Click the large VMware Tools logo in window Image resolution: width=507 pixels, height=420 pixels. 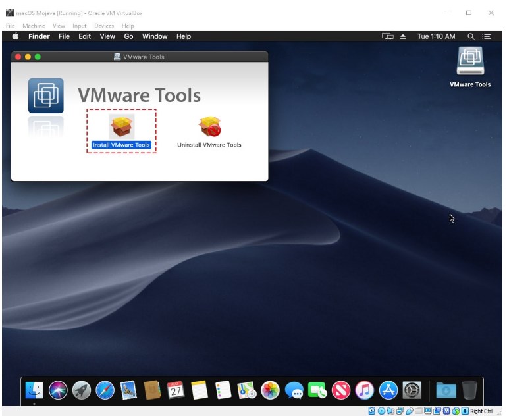(x=46, y=95)
